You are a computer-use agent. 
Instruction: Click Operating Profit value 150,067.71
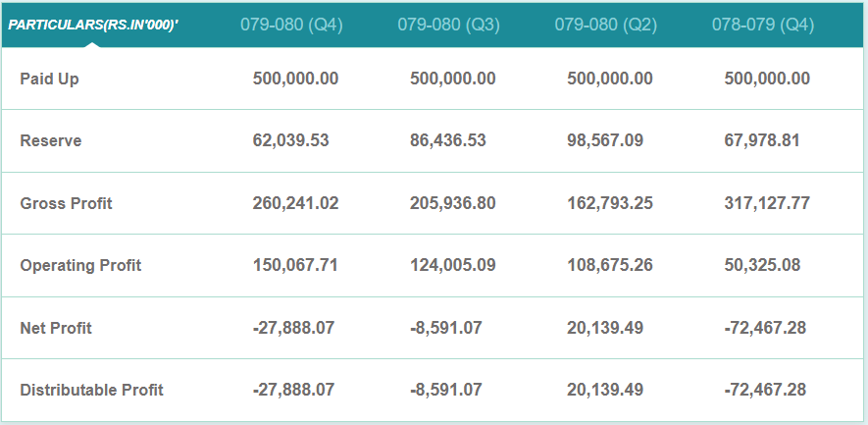(295, 265)
